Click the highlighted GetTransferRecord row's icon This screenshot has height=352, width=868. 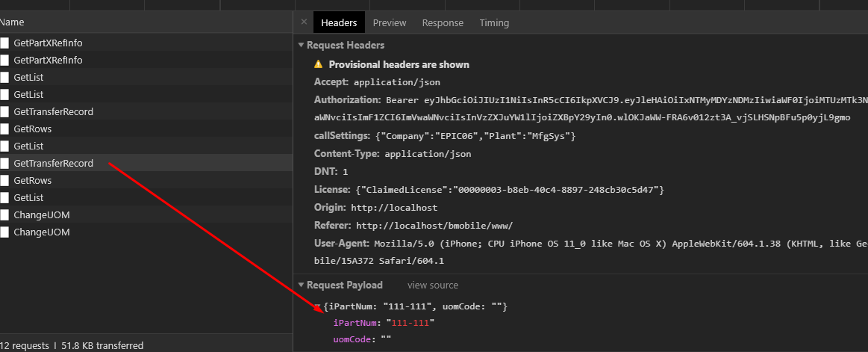[4, 163]
